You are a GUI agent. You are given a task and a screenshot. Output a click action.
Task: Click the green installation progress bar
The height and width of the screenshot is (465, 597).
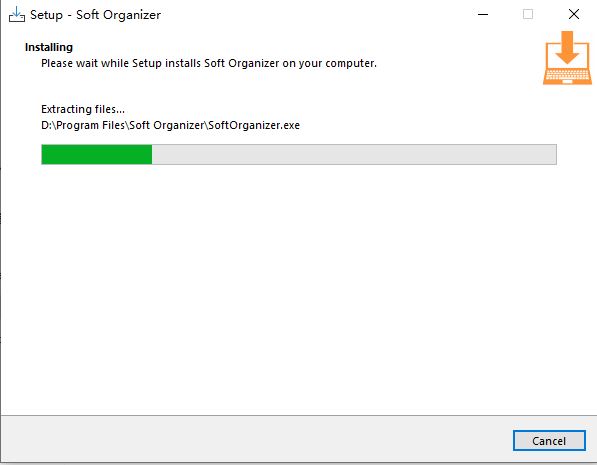click(x=299, y=154)
